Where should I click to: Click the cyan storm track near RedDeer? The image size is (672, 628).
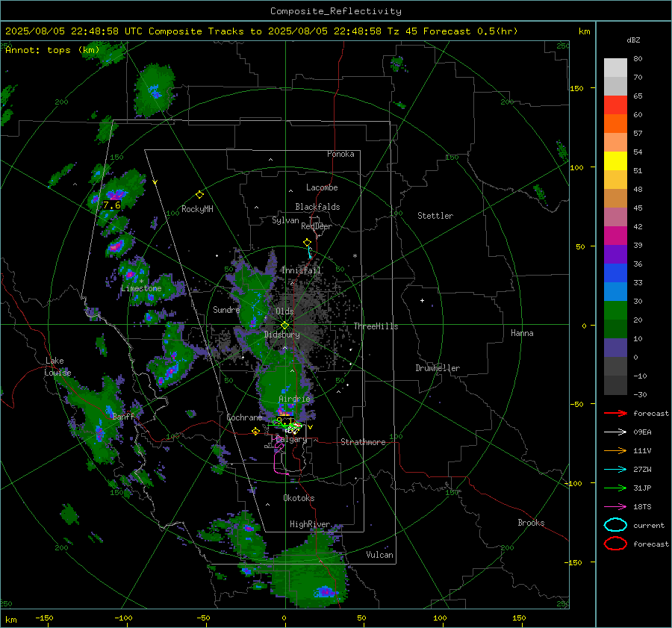click(x=309, y=252)
